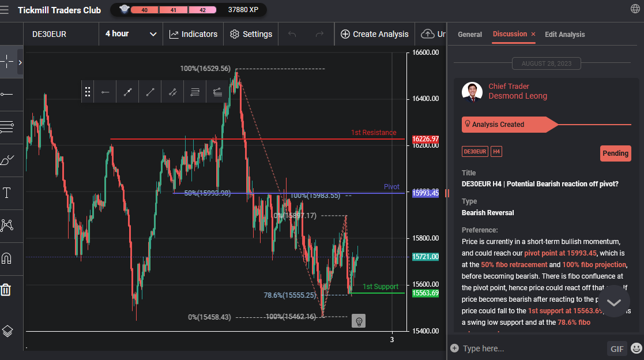Viewport: 644px width, 360px height.
Task: Click the redo arrow
Action: point(319,33)
